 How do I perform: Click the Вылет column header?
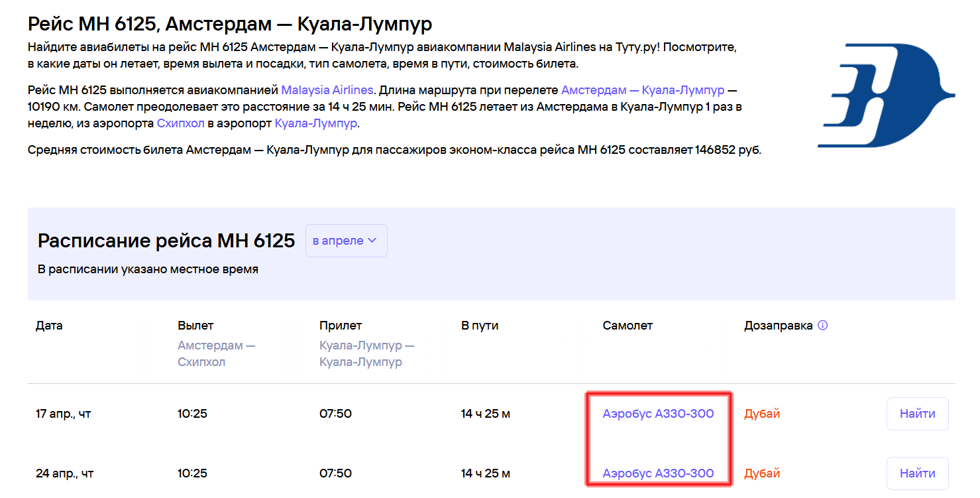[195, 326]
